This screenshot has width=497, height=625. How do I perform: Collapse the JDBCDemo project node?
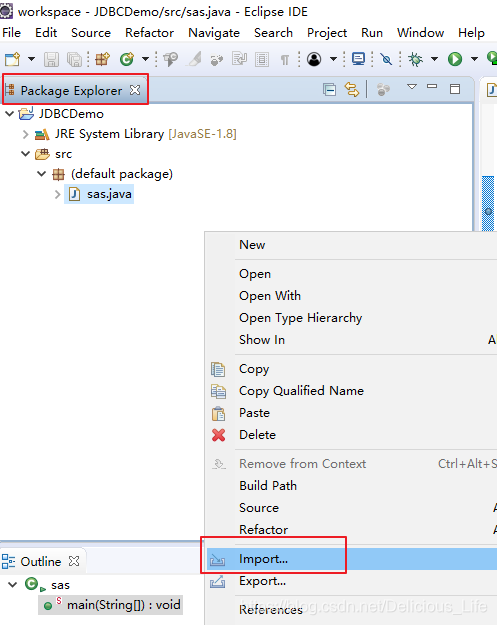pos(10,114)
